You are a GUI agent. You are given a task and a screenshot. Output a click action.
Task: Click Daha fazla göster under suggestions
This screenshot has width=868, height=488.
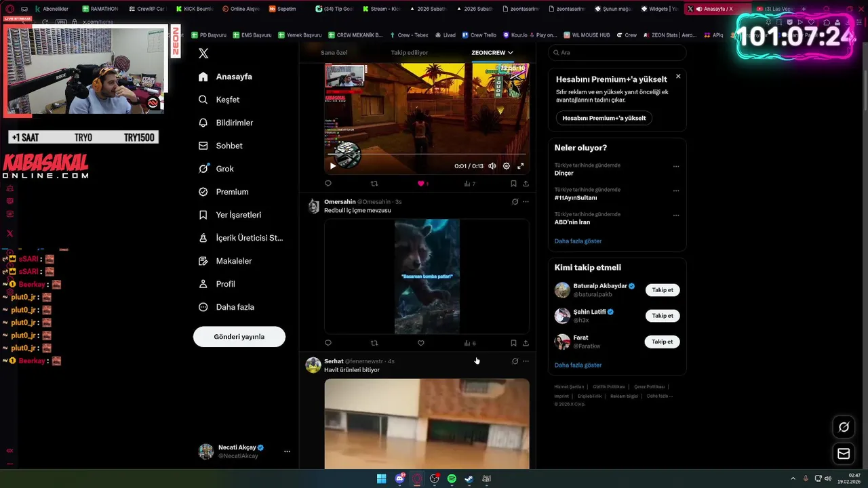click(578, 365)
